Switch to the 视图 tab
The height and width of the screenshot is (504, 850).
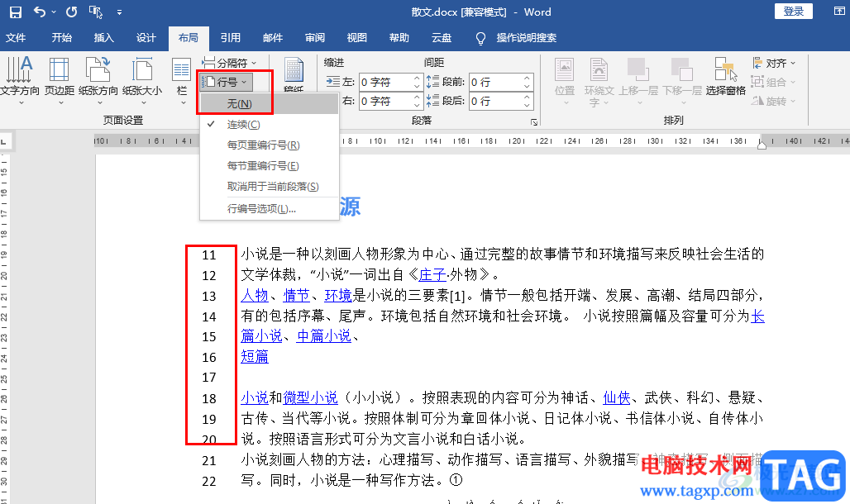356,37
